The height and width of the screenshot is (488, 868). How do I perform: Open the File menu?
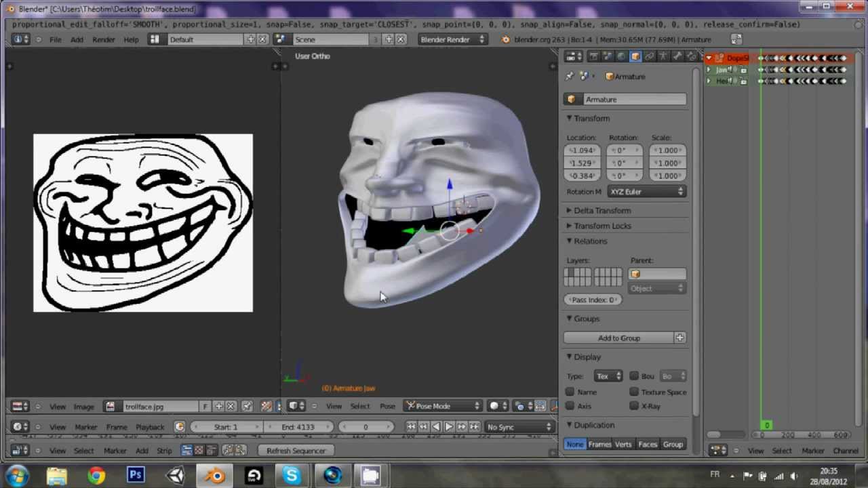56,39
